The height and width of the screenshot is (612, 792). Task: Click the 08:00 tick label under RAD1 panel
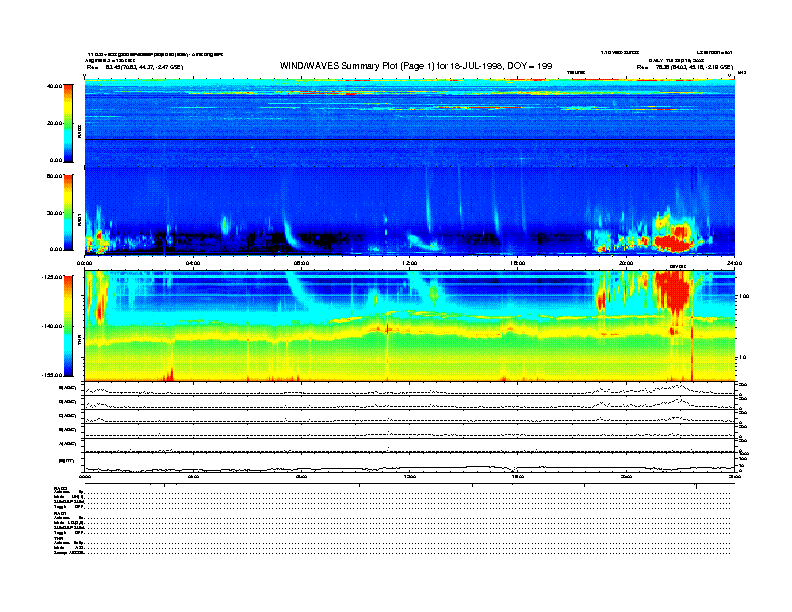(301, 263)
